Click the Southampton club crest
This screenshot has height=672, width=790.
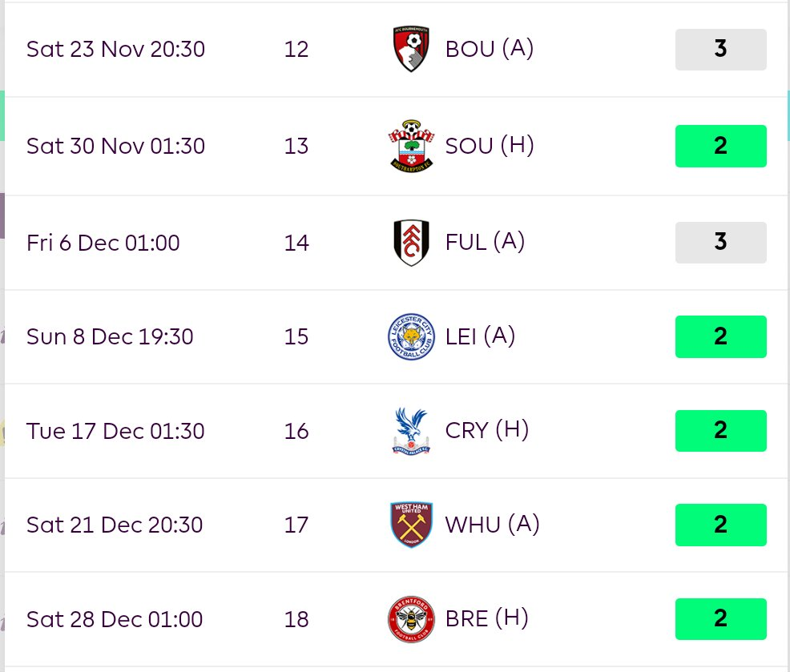pos(411,146)
